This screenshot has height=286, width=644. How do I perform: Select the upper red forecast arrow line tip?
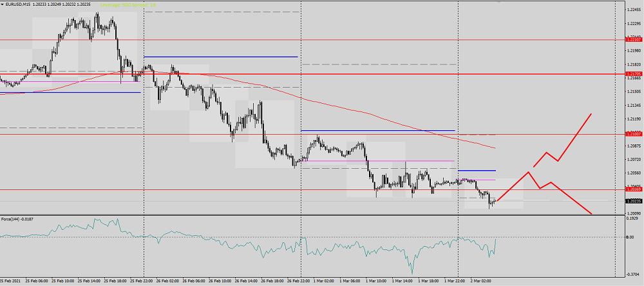pos(591,114)
